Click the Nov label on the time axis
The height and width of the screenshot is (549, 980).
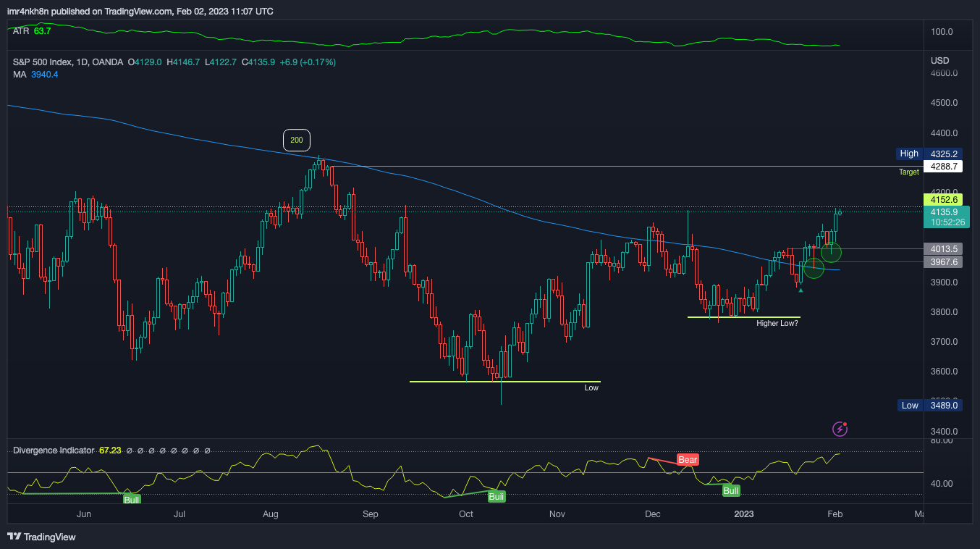coord(557,514)
